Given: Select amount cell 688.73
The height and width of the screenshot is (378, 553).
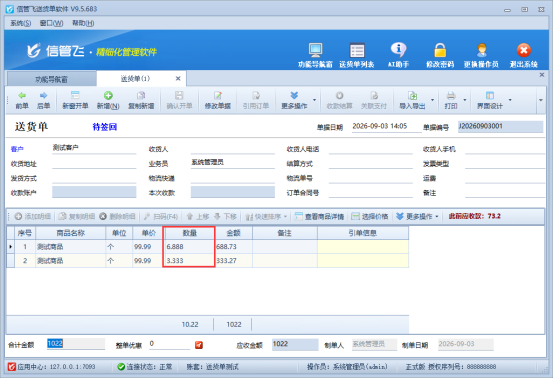Looking at the screenshot, I should [233, 247].
